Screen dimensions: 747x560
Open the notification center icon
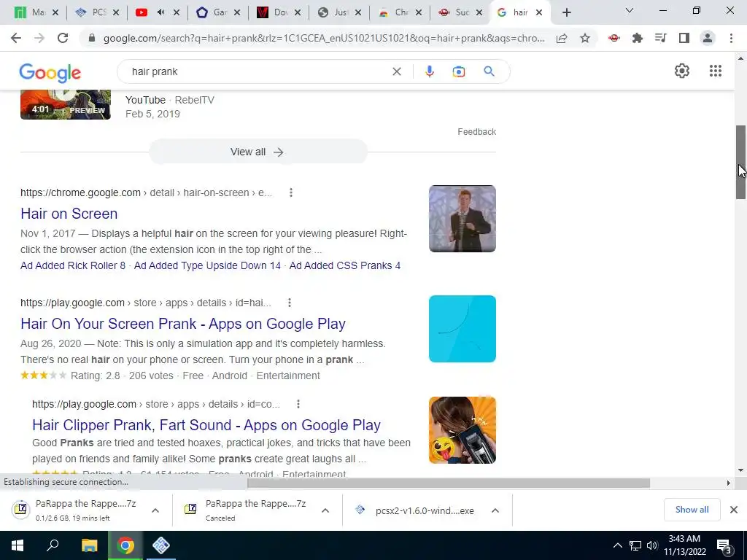(724, 547)
